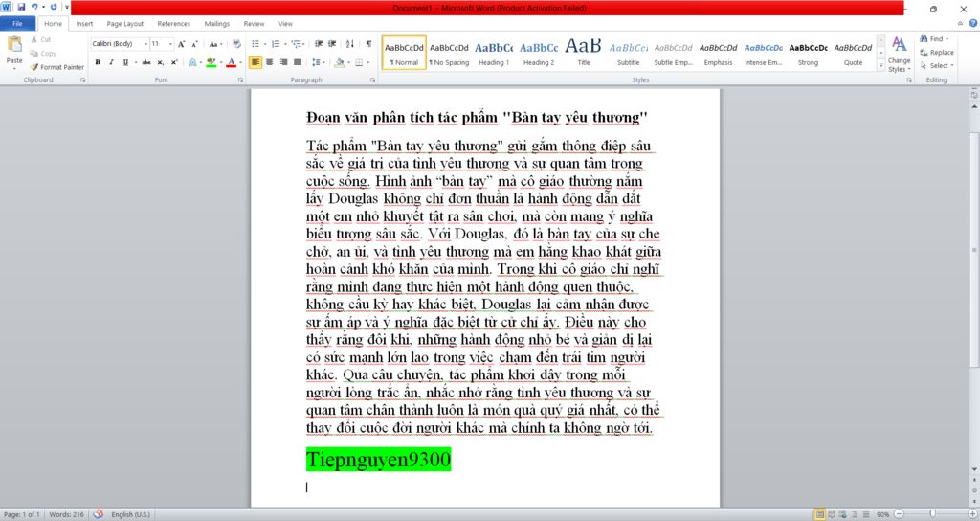Toggle Justify alignment
This screenshot has height=521, width=980.
pos(298,62)
